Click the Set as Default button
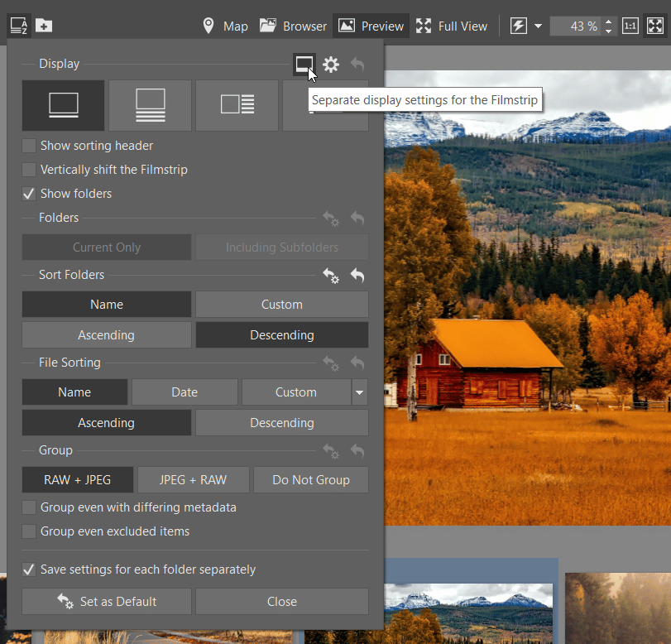Viewport: 671px width, 644px height. pyautogui.click(x=106, y=602)
